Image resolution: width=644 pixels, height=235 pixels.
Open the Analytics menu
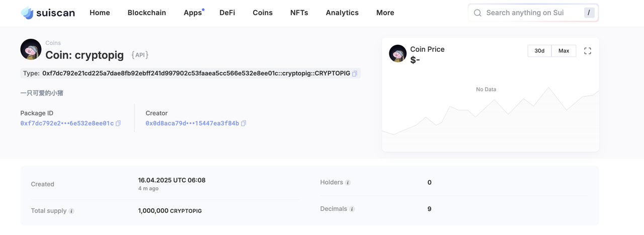point(342,13)
